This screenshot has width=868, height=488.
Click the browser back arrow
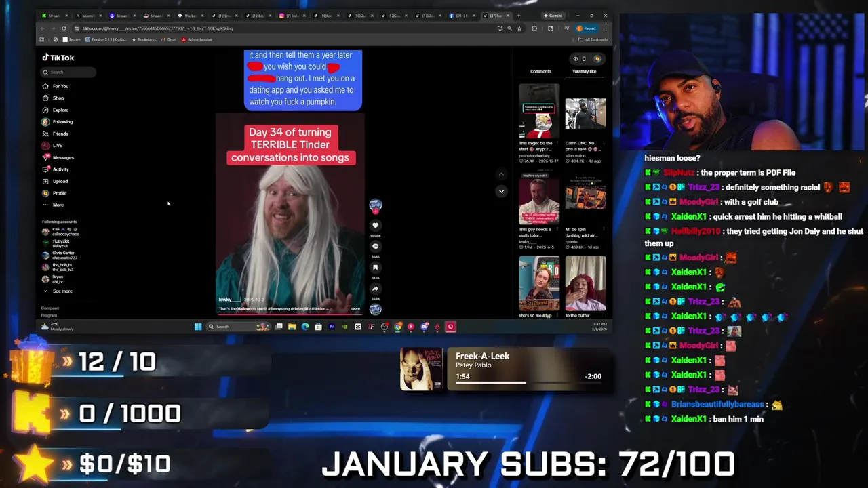tap(42, 28)
